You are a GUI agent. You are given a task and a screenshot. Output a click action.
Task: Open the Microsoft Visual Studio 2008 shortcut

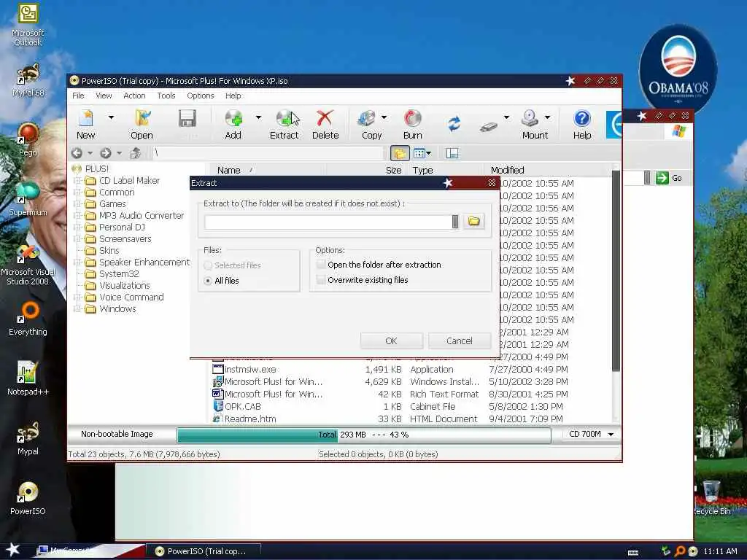(x=28, y=264)
